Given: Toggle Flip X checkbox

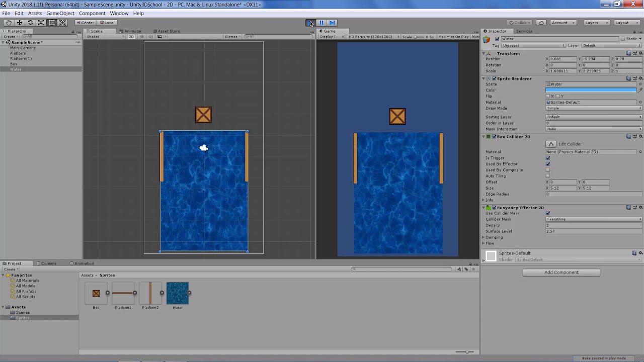Looking at the screenshot, I should pos(548,96).
